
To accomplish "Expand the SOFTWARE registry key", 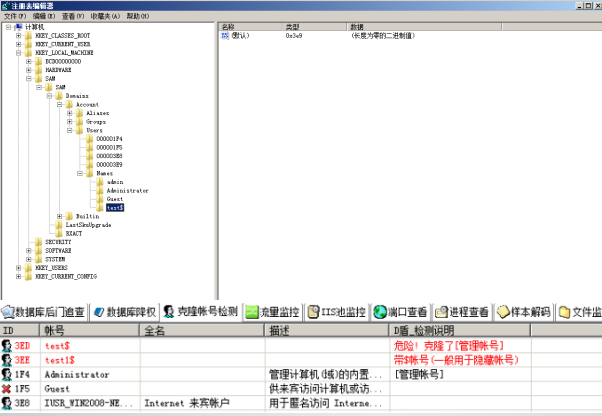I will [31, 250].
